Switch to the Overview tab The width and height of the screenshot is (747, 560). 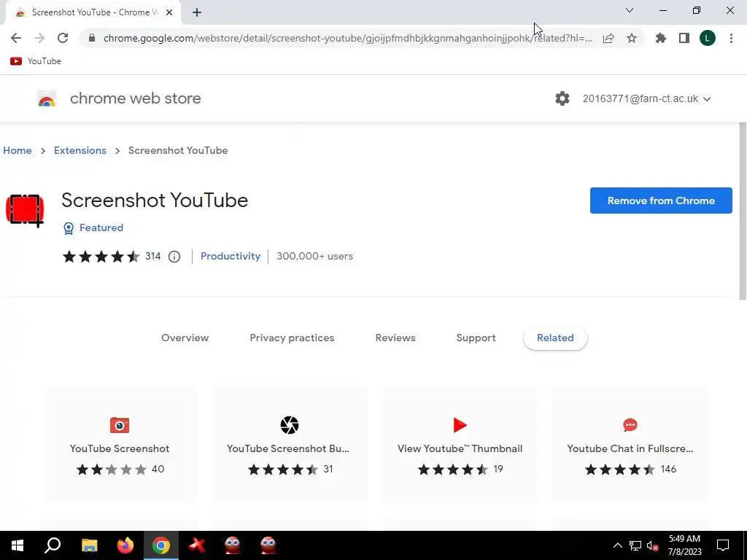coord(185,338)
